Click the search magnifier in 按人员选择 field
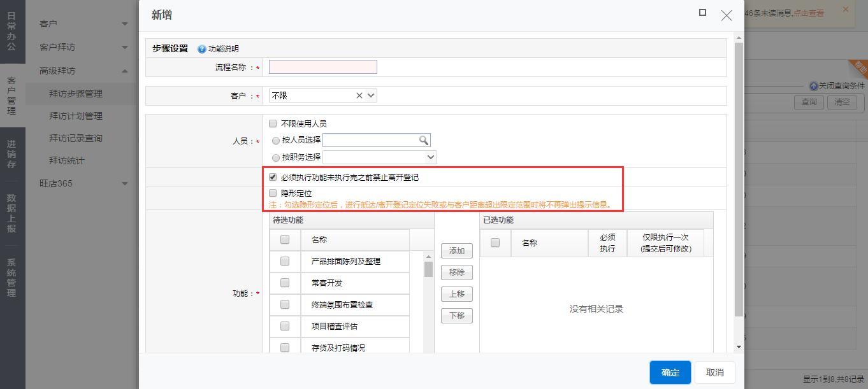The width and height of the screenshot is (868, 389). click(423, 140)
